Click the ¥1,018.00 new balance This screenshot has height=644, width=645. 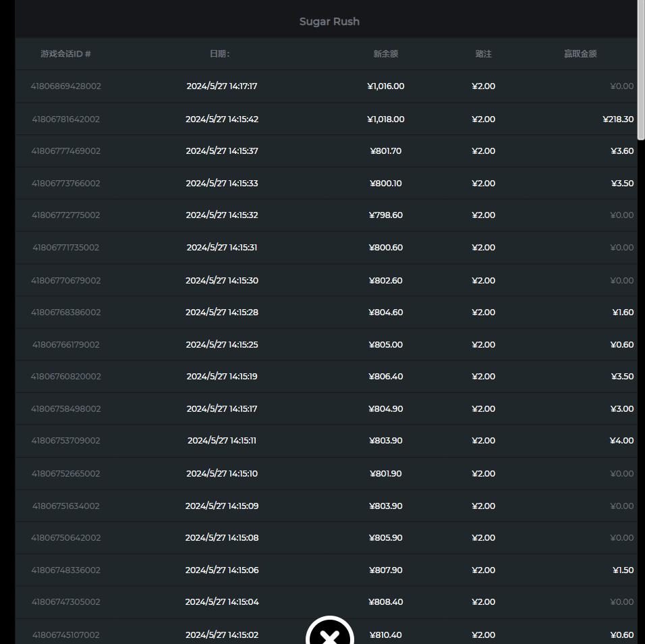386,119
